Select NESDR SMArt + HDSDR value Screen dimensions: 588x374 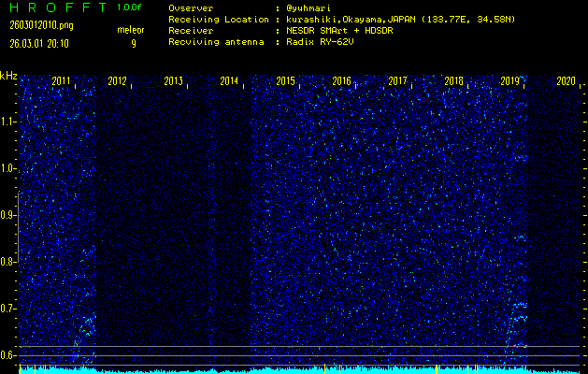click(x=339, y=31)
